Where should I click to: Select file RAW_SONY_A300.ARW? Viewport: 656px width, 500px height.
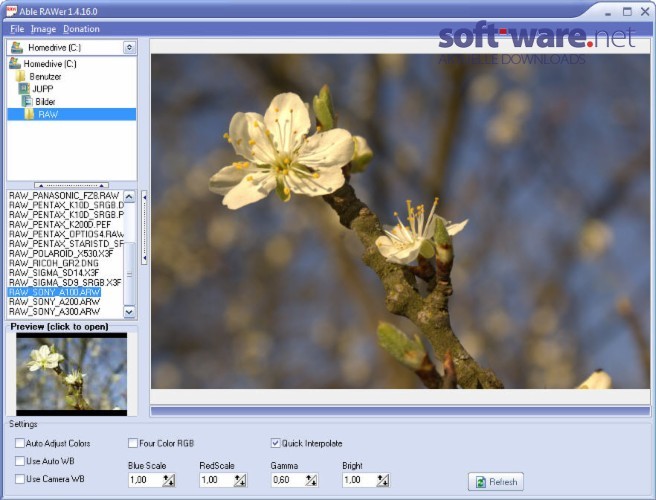(x=54, y=312)
